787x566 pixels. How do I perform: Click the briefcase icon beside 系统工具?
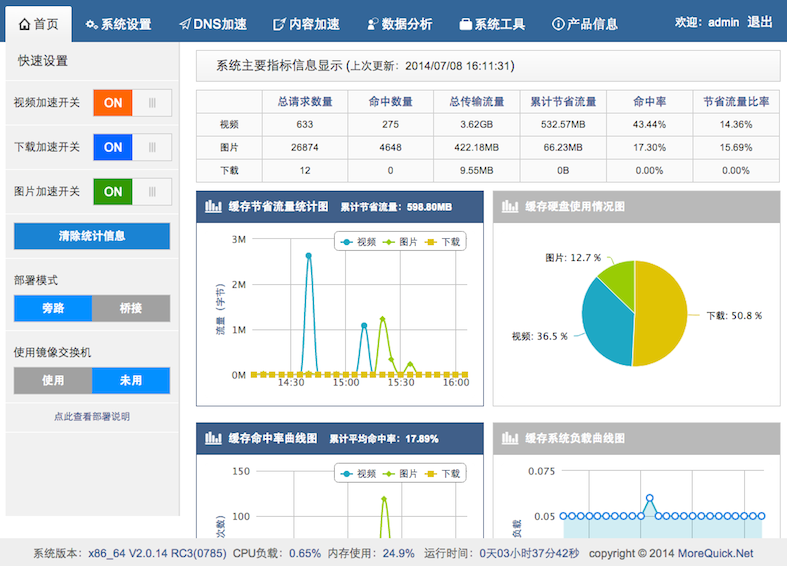click(x=466, y=24)
